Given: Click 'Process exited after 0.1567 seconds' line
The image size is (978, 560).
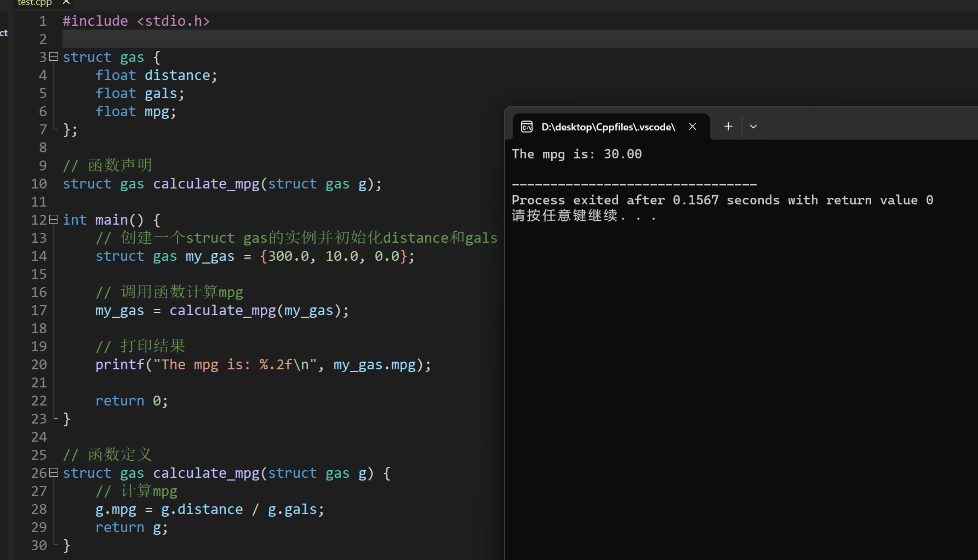Looking at the screenshot, I should [645, 201].
